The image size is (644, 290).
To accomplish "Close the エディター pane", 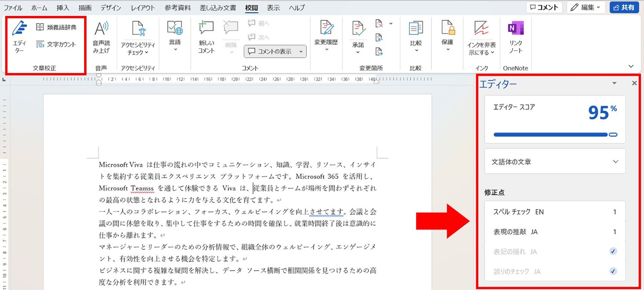I will (635, 83).
